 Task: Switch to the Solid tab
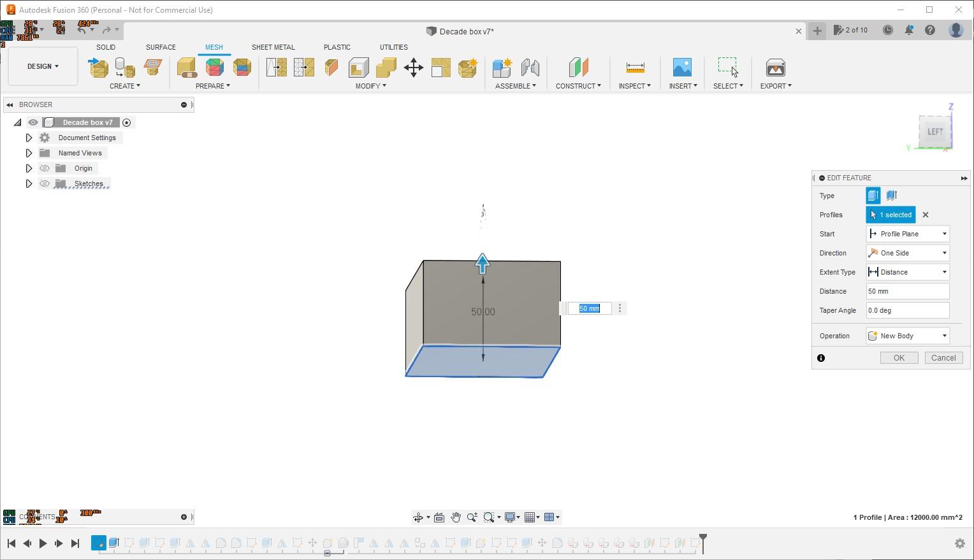106,47
